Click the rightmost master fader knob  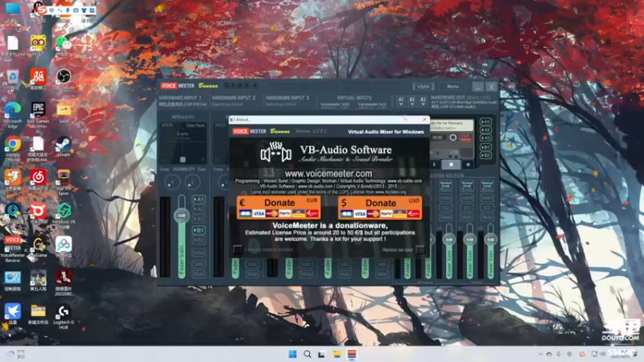click(x=490, y=239)
